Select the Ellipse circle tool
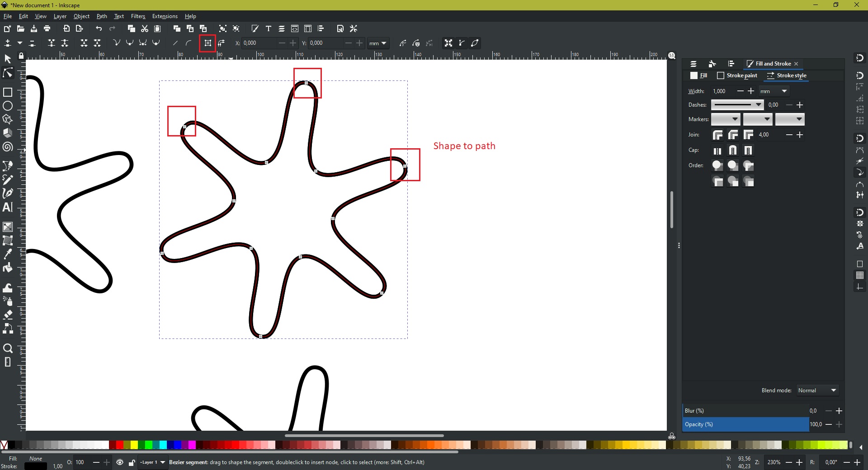This screenshot has height=470, width=868. coord(8,106)
